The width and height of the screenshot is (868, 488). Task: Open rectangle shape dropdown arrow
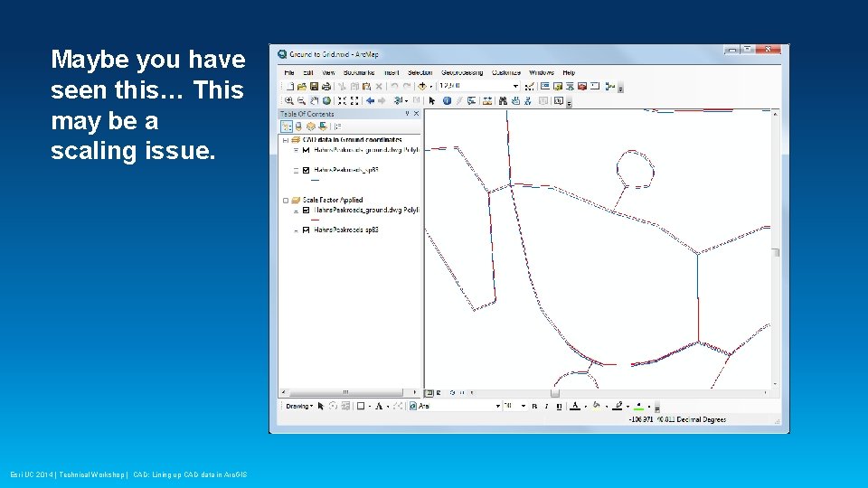coord(370,406)
